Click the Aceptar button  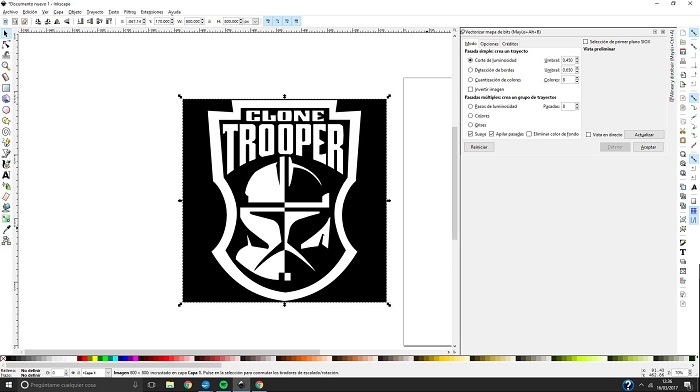tap(648, 147)
